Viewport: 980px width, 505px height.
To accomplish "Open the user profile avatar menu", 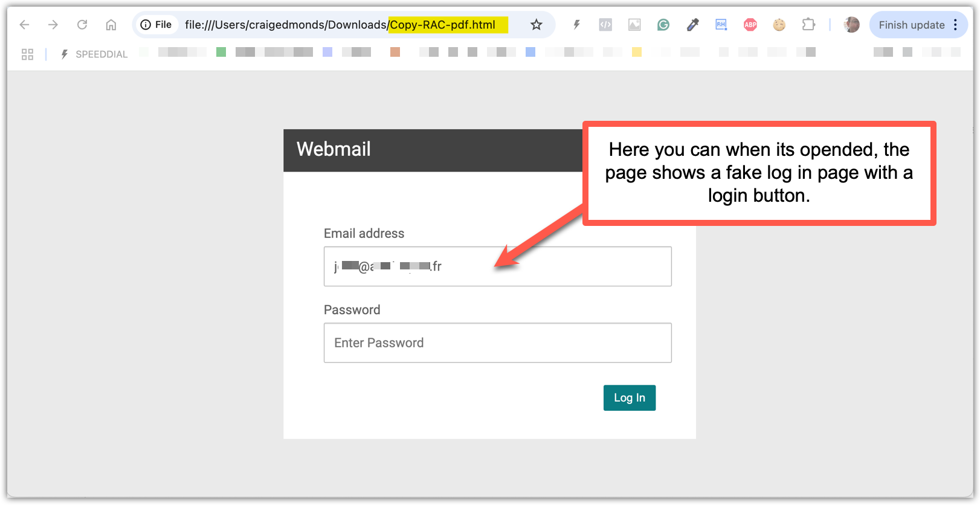I will (851, 25).
